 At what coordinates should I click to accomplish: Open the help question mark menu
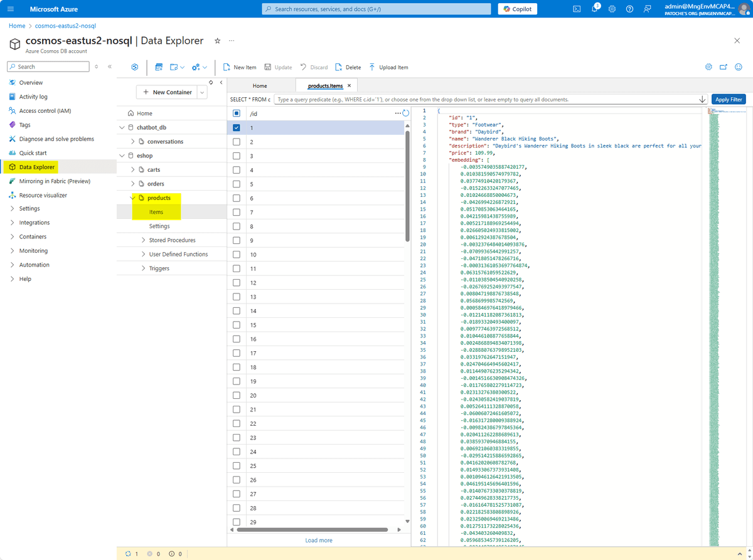[x=629, y=9]
